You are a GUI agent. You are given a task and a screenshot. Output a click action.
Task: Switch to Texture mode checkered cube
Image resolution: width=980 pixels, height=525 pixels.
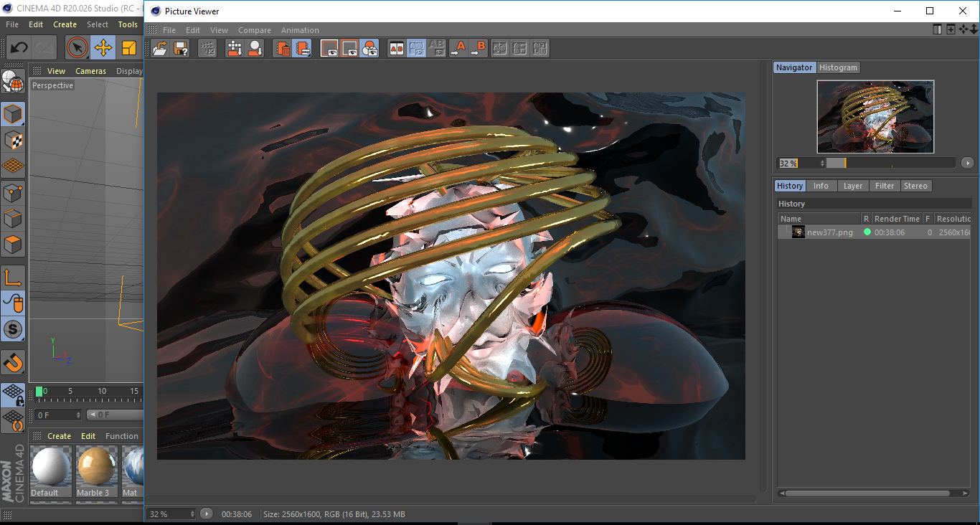13,140
